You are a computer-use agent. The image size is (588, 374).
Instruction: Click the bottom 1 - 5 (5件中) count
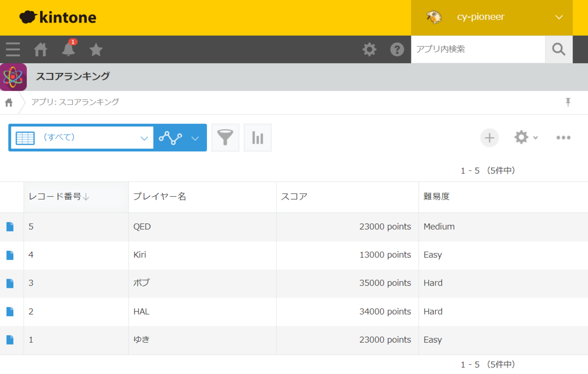(x=488, y=365)
